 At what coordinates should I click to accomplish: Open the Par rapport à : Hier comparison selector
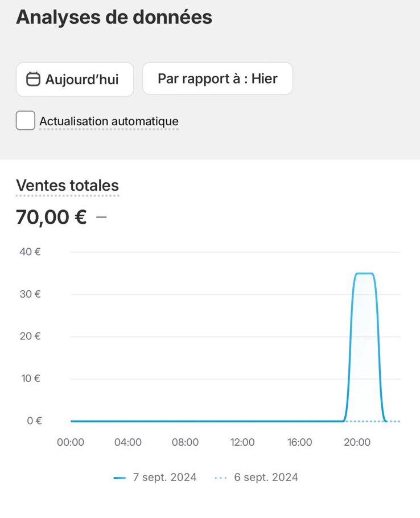coord(217,79)
